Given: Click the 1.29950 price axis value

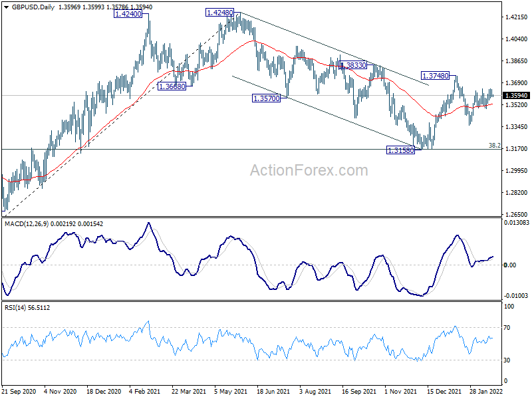Looking at the screenshot, I should [517, 171].
